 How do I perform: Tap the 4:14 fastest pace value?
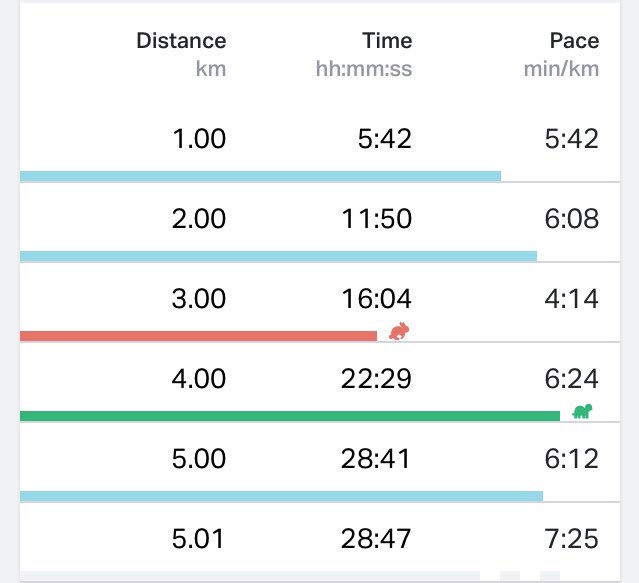click(571, 299)
